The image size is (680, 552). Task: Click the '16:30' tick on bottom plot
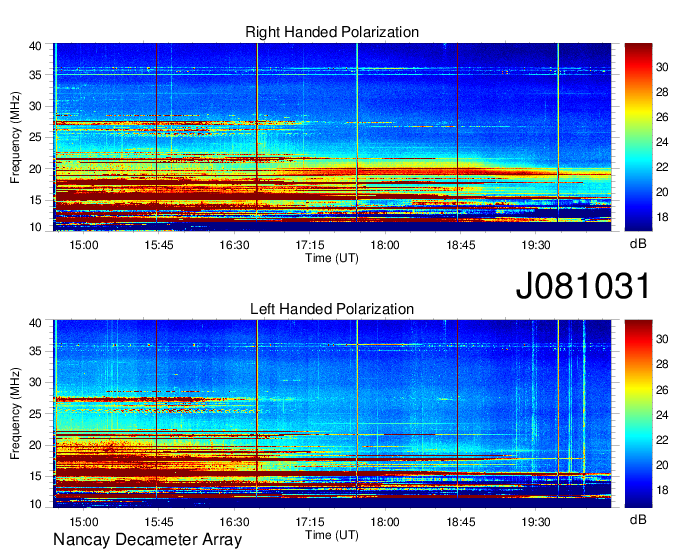[234, 522]
